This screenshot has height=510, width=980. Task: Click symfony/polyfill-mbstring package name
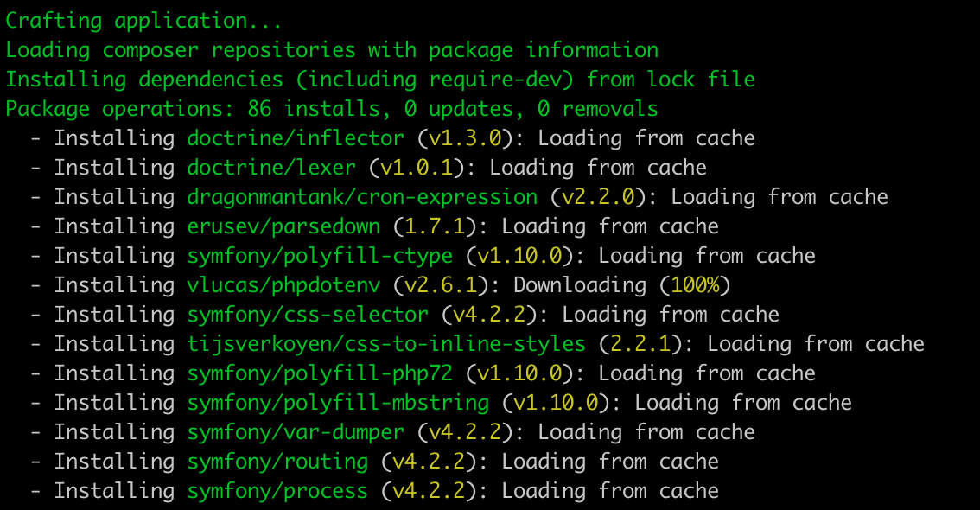point(338,403)
